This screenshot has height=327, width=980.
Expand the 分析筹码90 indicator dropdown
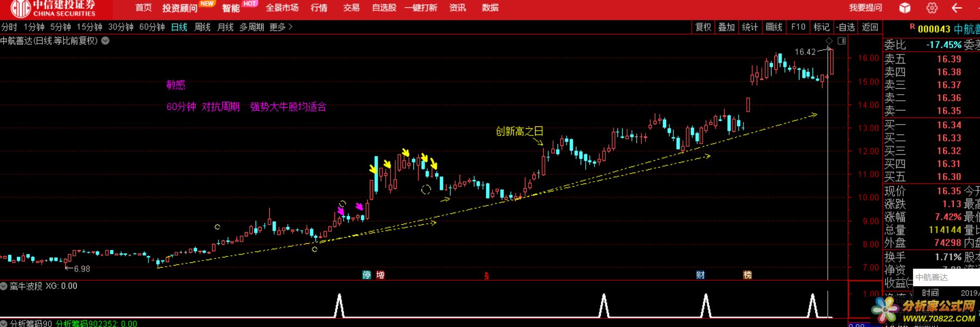pyautogui.click(x=4, y=324)
